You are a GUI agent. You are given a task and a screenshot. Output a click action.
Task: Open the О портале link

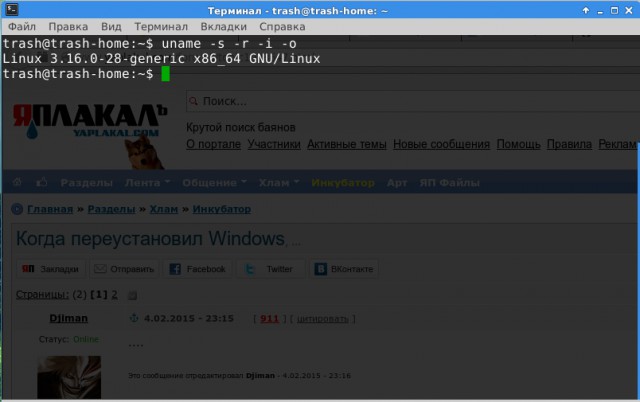(x=213, y=144)
